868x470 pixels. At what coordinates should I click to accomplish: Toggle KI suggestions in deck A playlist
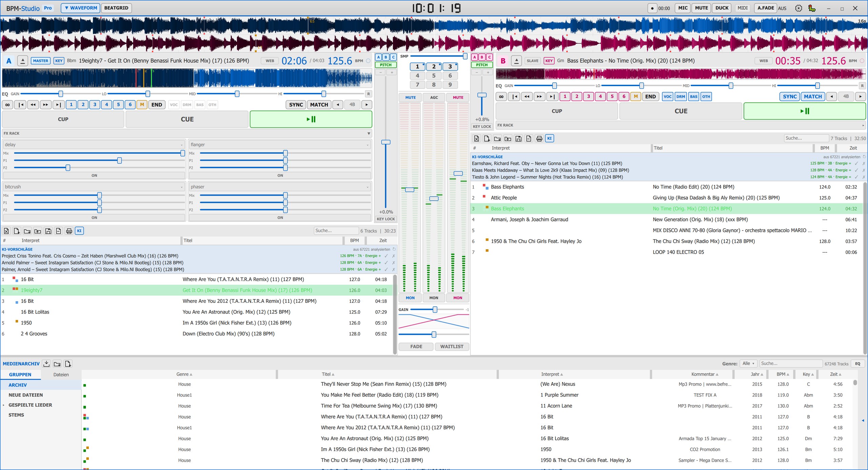79,231
